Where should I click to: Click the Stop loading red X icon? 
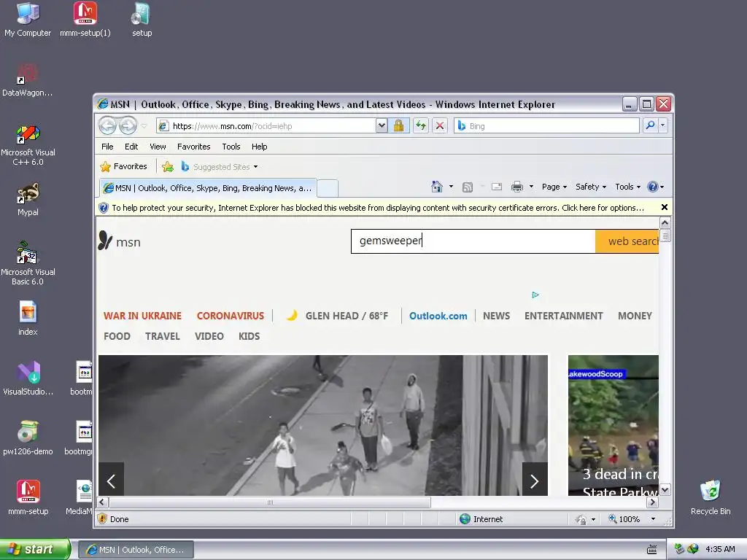[440, 125]
